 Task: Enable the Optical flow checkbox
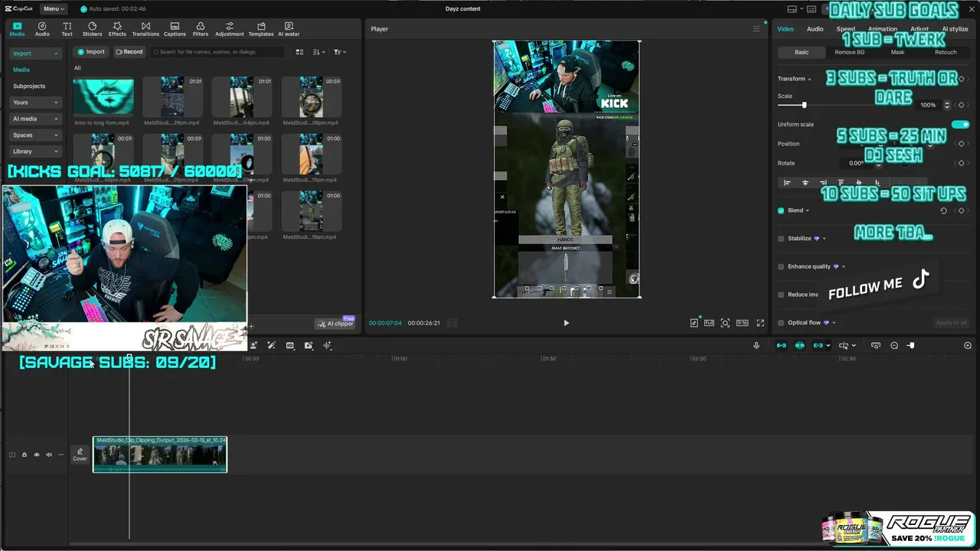[781, 323]
